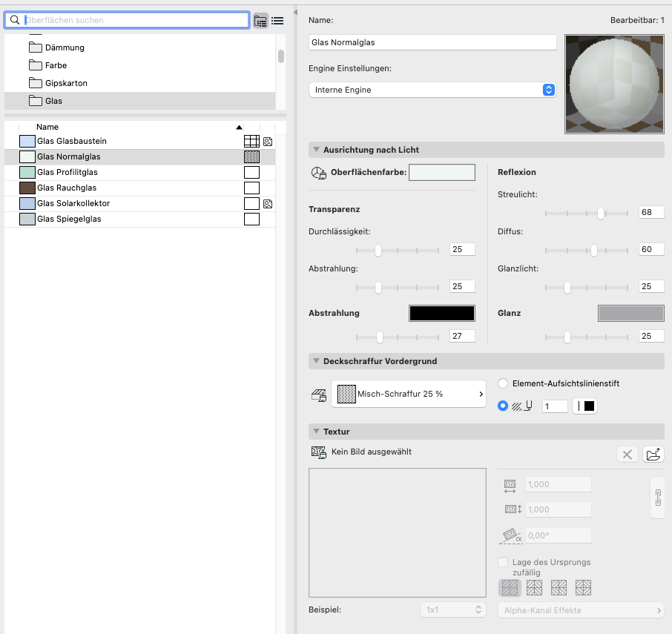Screen dimensions: 672x634
Task: Click the black Abstrahlung color swatch
Action: point(441,313)
